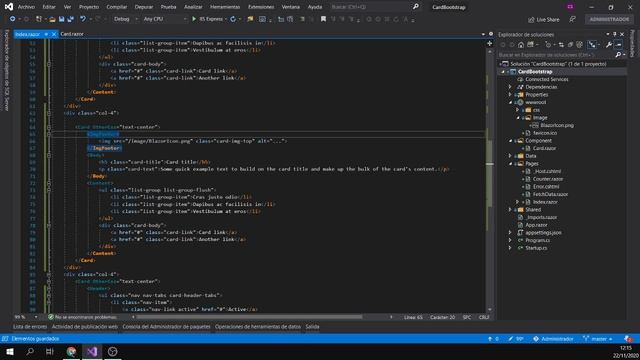Select BlazorIcon.png in Solution Explorer
640x360 pixels.
(x=557, y=125)
